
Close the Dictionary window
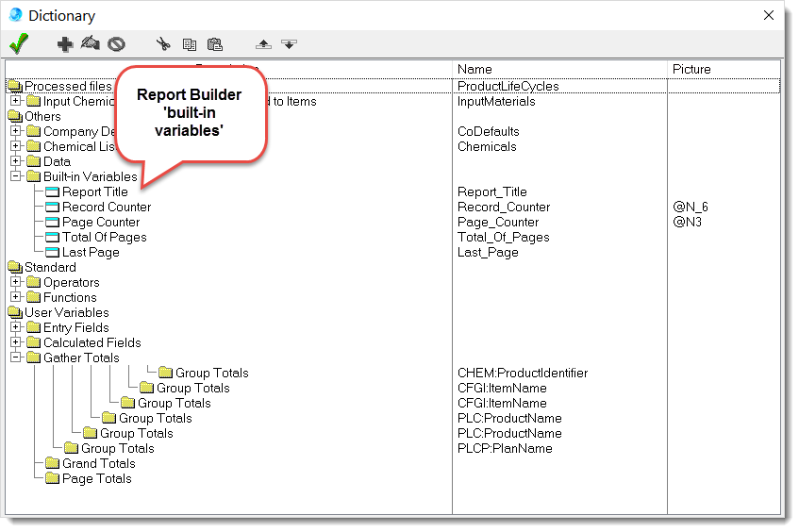click(x=769, y=15)
